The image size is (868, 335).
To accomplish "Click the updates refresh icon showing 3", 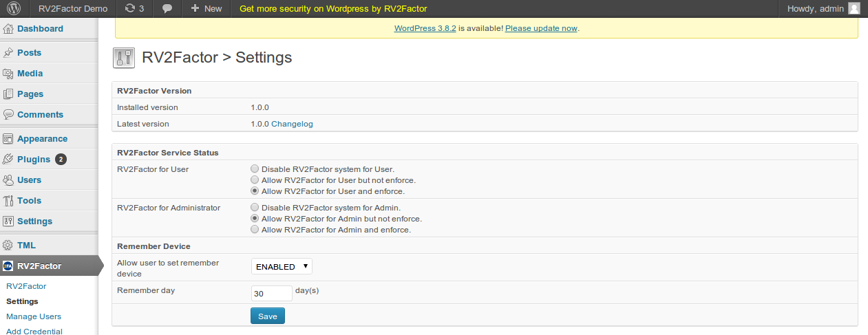I will pos(129,9).
